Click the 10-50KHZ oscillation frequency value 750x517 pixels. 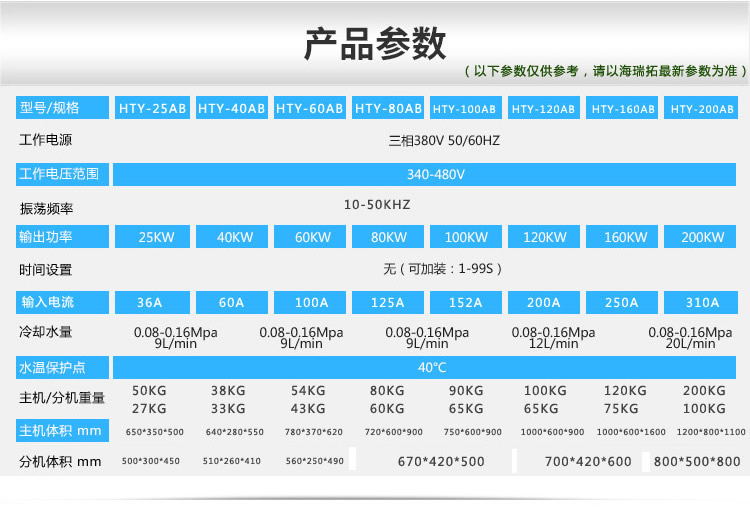377,205
